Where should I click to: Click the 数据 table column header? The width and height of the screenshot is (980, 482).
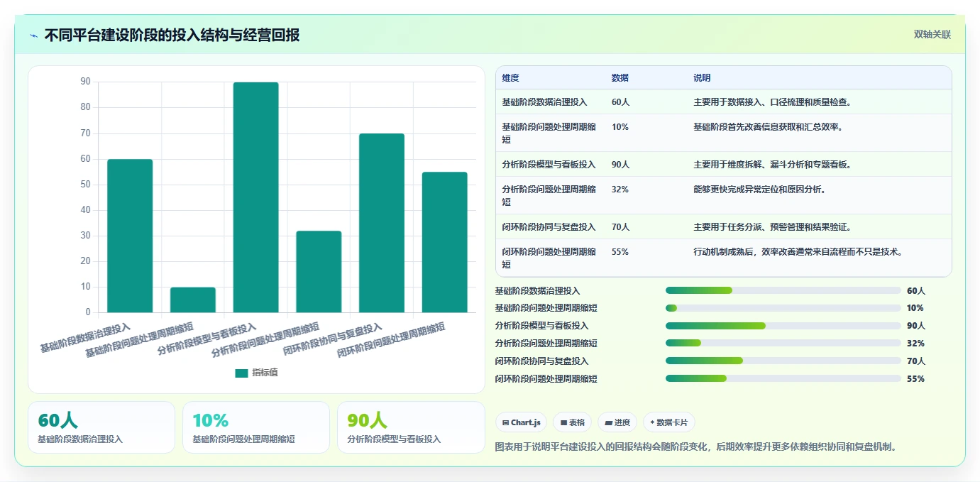click(x=620, y=78)
